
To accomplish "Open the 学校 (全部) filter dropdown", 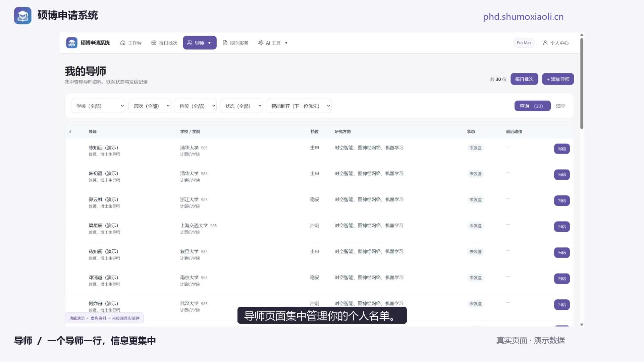I will tap(98, 106).
